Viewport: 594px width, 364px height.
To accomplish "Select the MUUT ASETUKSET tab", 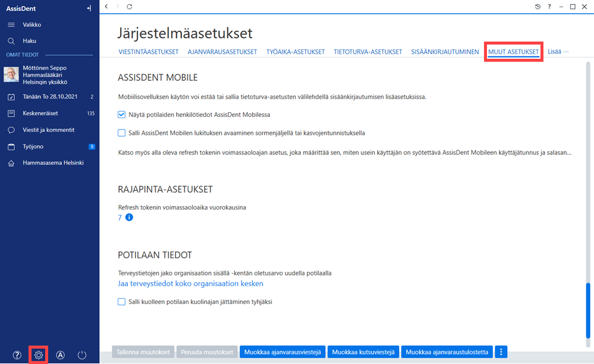I will 513,52.
